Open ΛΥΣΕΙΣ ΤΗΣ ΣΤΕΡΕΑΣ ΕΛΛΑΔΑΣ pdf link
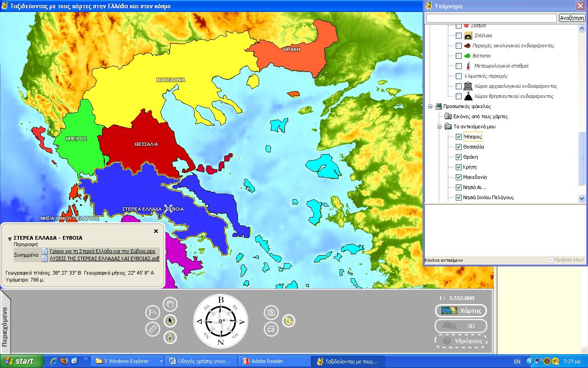 click(x=105, y=259)
